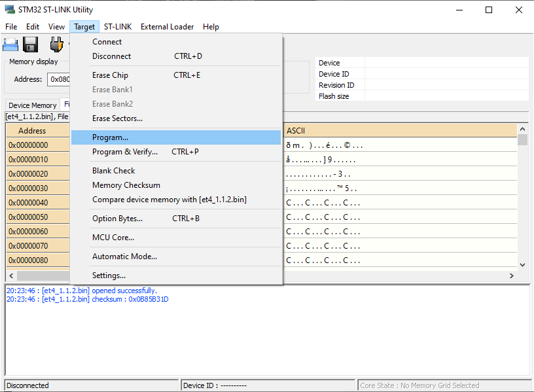The height and width of the screenshot is (392, 534).
Task: Click the STM32 ST-LINK Utility title bar icon
Action: point(10,10)
